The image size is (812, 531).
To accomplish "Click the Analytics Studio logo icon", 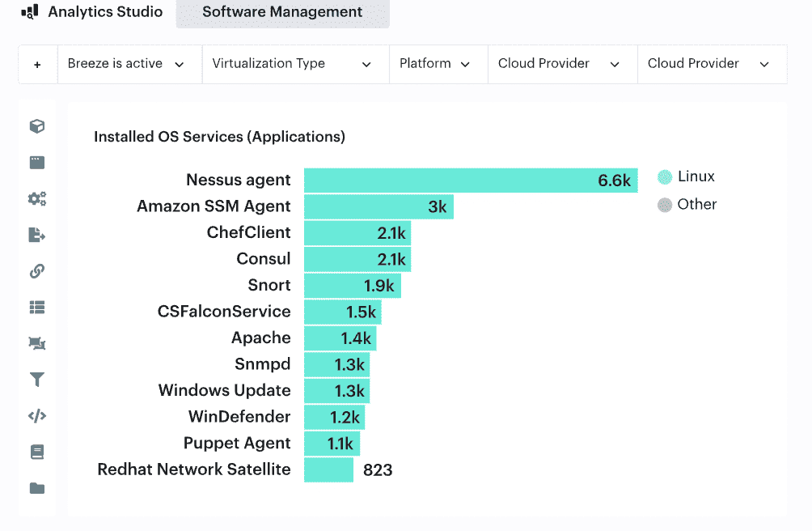I will (x=29, y=11).
